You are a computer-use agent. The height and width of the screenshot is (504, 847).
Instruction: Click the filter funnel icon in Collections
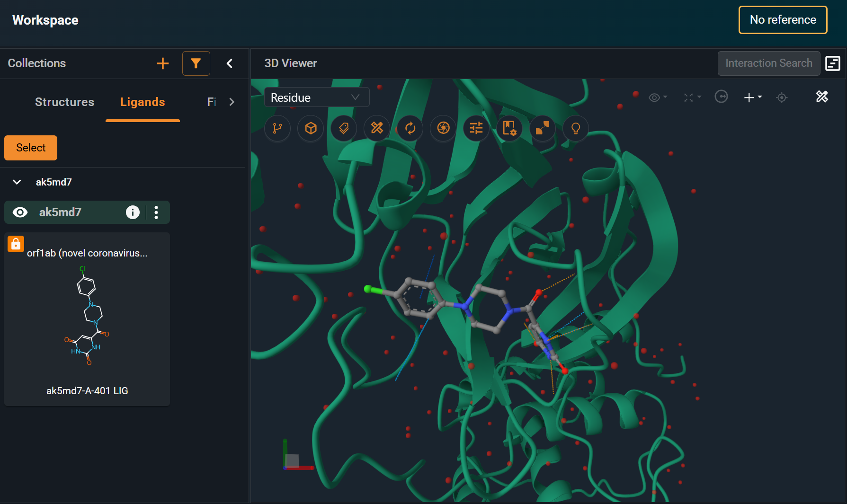tap(196, 63)
